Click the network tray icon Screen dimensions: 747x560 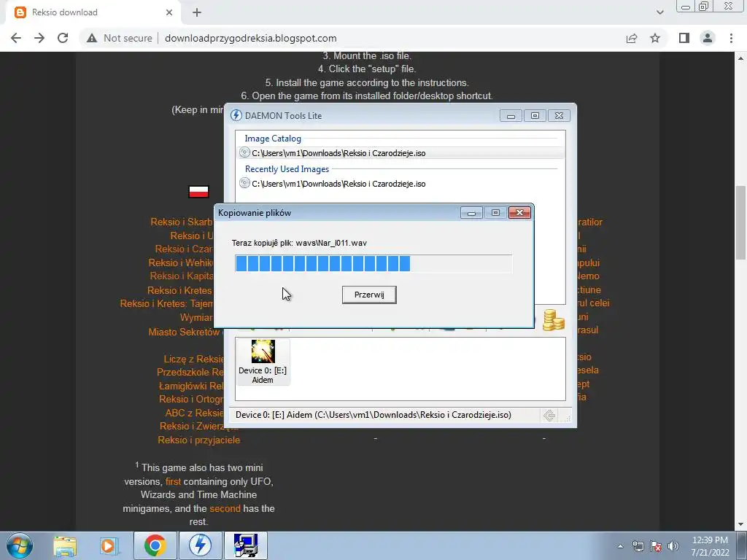pos(638,546)
